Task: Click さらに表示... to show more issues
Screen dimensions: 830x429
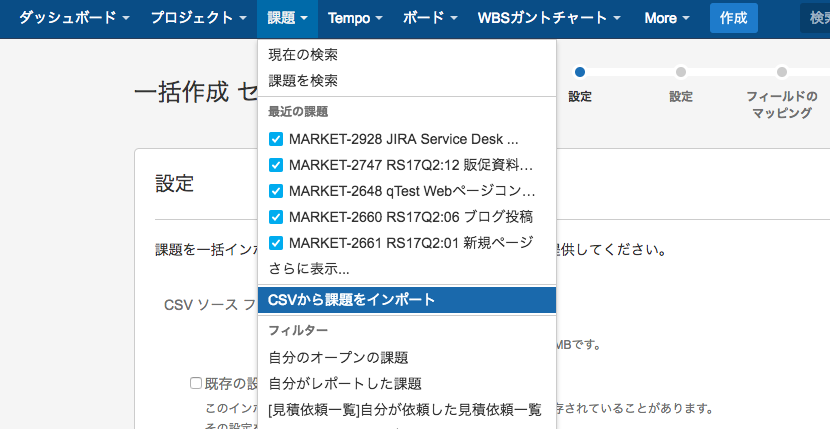Action: (x=407, y=269)
